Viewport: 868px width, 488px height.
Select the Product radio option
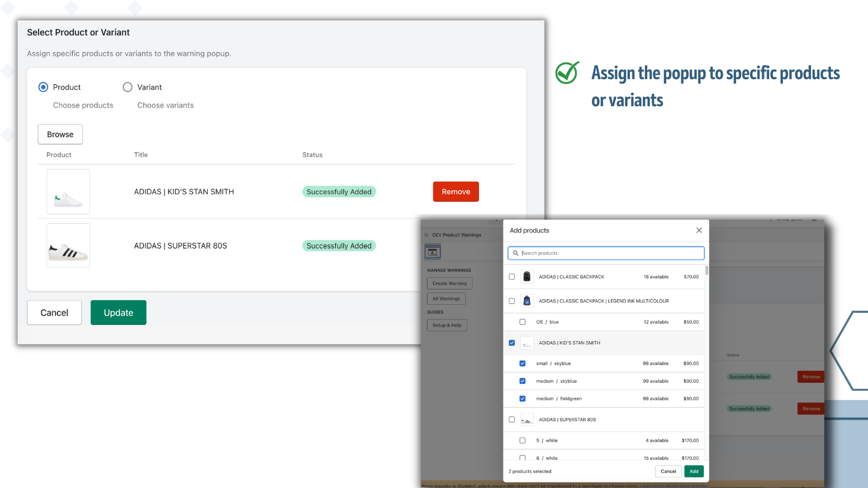click(x=43, y=87)
